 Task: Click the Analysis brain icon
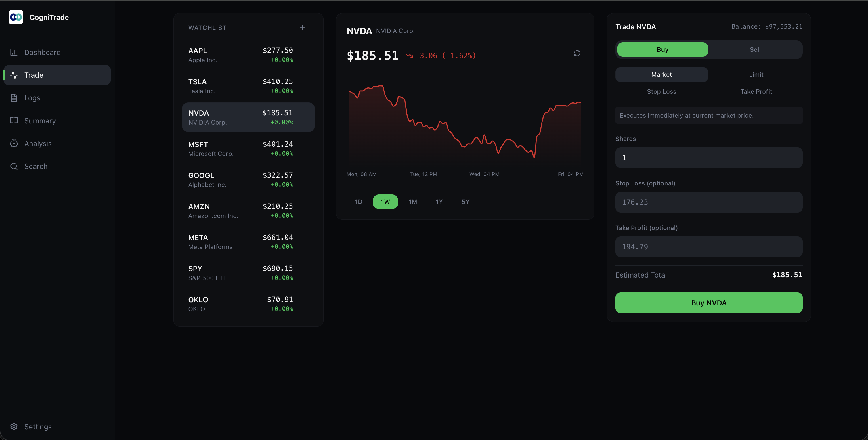(x=14, y=144)
